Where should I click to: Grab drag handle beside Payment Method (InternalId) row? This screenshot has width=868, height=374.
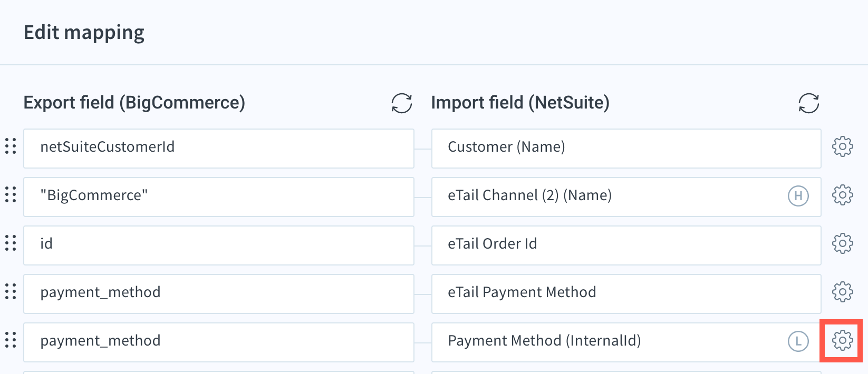(x=11, y=340)
